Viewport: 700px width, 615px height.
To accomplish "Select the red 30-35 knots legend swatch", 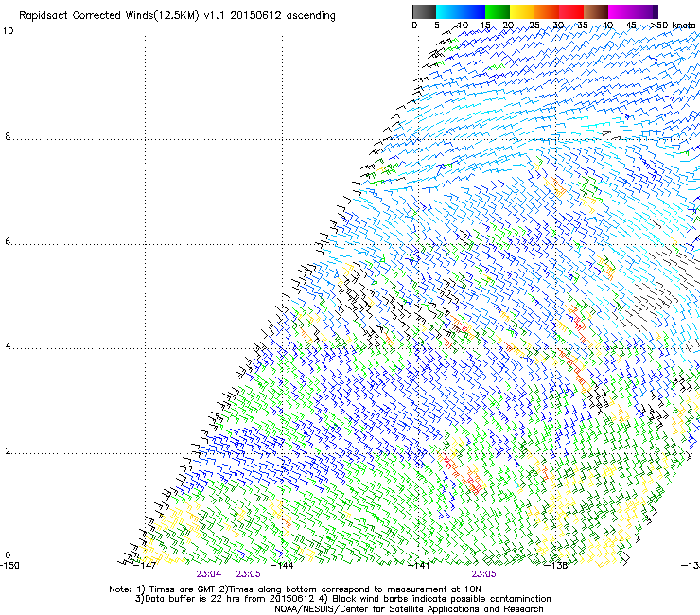I will pyautogui.click(x=571, y=11).
